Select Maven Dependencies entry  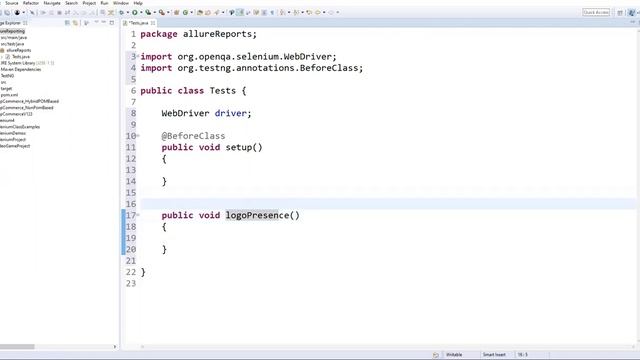click(20, 69)
